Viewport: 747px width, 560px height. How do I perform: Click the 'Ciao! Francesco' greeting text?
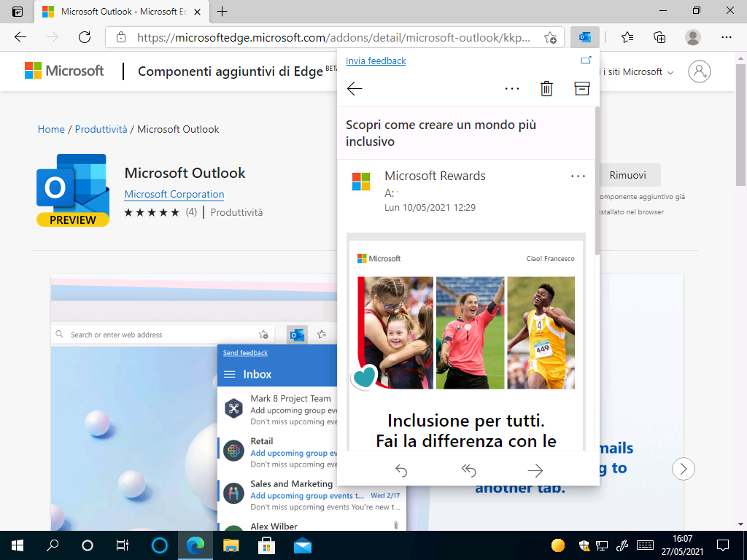tap(550, 259)
